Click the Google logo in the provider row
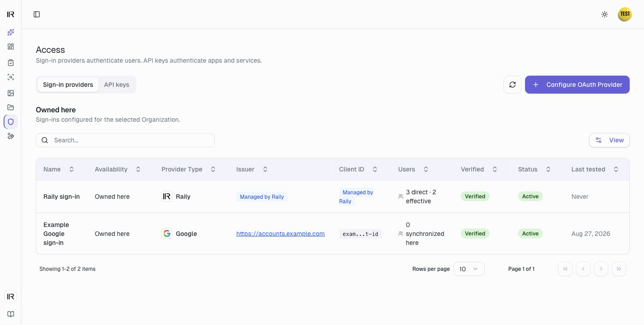 click(x=167, y=234)
